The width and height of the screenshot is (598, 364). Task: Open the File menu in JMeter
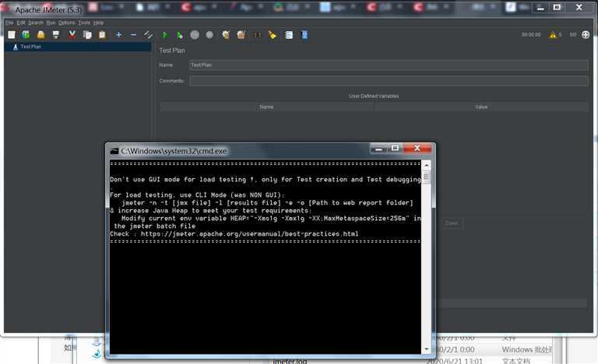click(x=9, y=23)
